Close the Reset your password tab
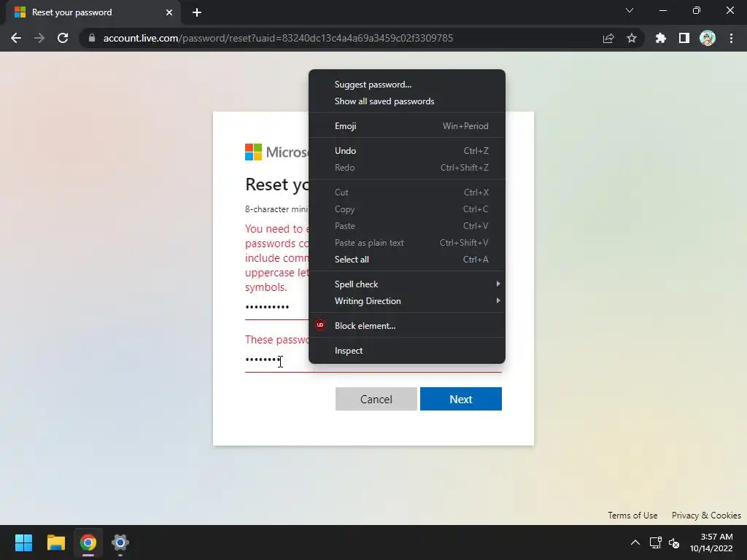The width and height of the screenshot is (747, 560). 169,12
